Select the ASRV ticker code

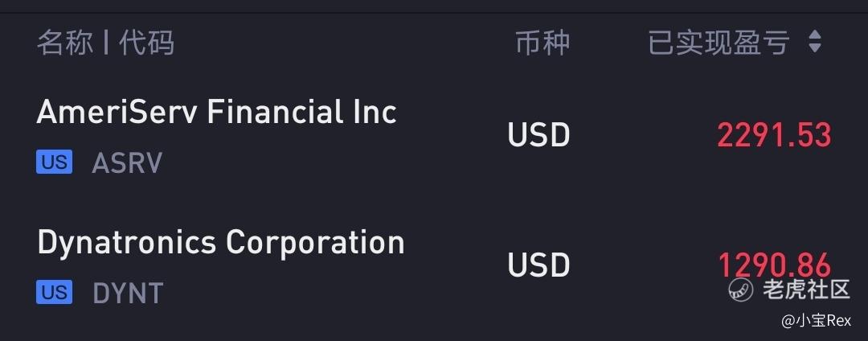[x=127, y=162]
